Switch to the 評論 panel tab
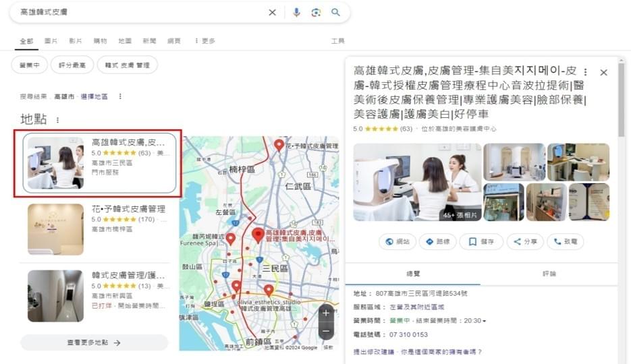 [x=549, y=274]
